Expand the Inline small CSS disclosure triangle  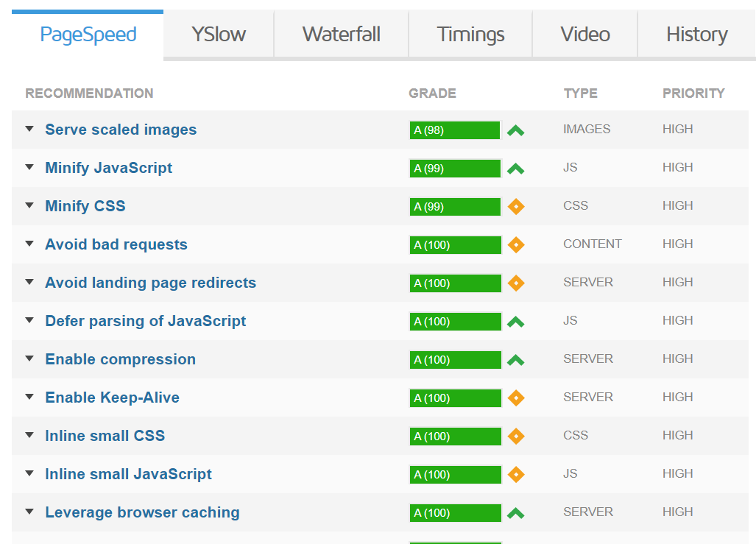[29, 435]
